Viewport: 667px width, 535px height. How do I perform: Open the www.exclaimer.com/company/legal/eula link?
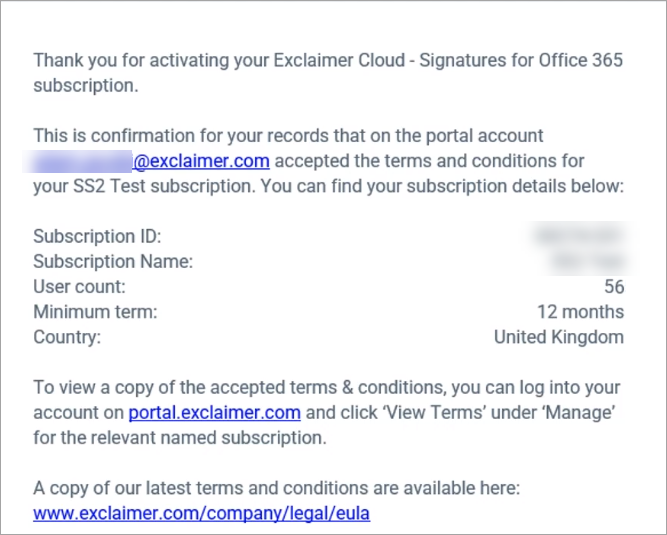tap(202, 514)
